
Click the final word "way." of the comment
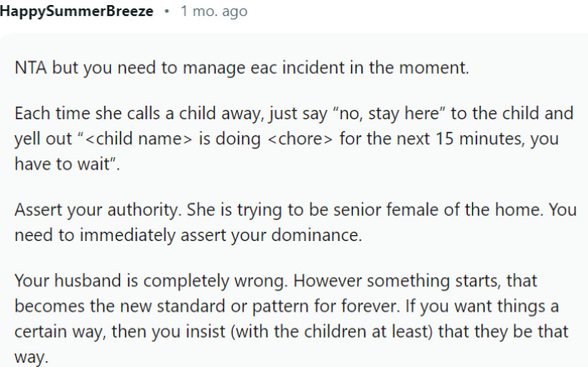pos(32,358)
